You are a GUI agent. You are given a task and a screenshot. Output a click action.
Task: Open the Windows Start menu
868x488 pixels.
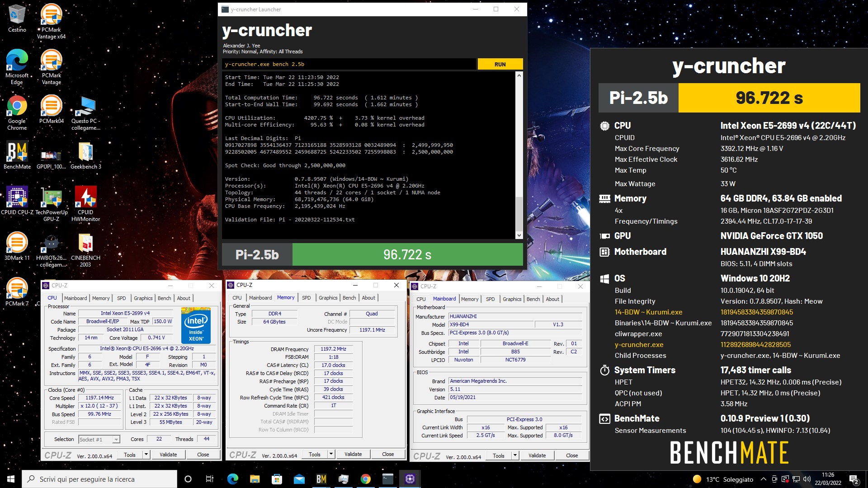[11, 479]
